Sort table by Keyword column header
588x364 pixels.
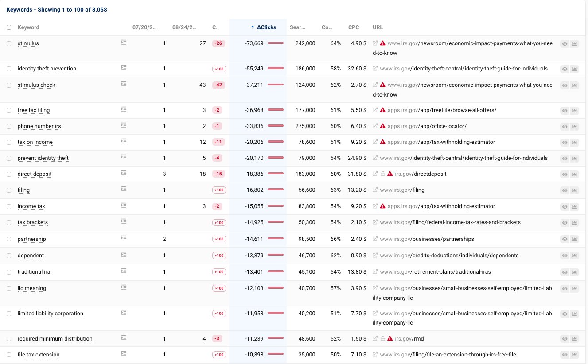pos(28,27)
